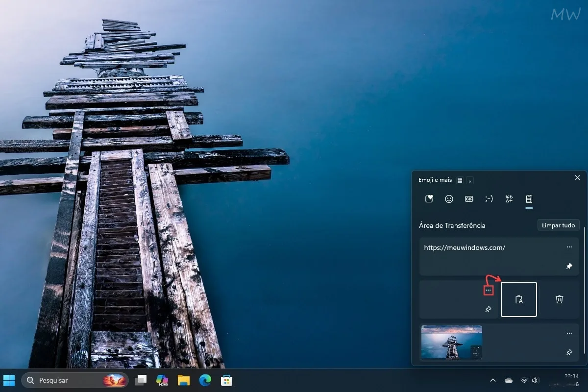Select the Kaomoji ;-) tab
Viewport: 588px width, 392px height.
(x=489, y=199)
